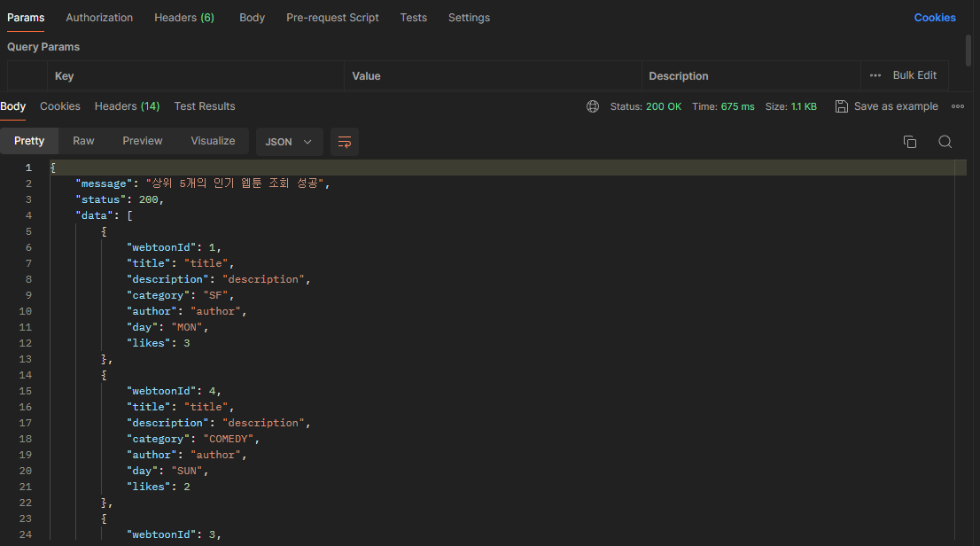Click the "webtoonId": 1 line

click(174, 247)
